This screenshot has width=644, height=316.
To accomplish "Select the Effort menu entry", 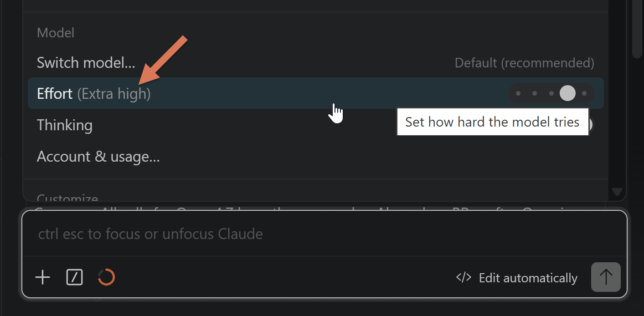I will pos(55,93).
